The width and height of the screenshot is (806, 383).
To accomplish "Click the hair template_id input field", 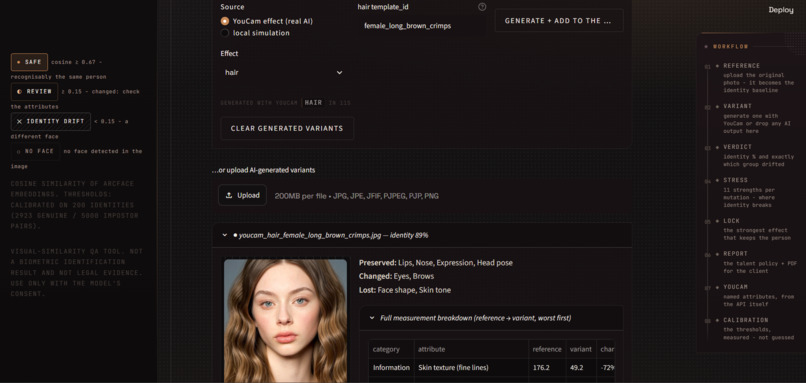I will point(421,26).
